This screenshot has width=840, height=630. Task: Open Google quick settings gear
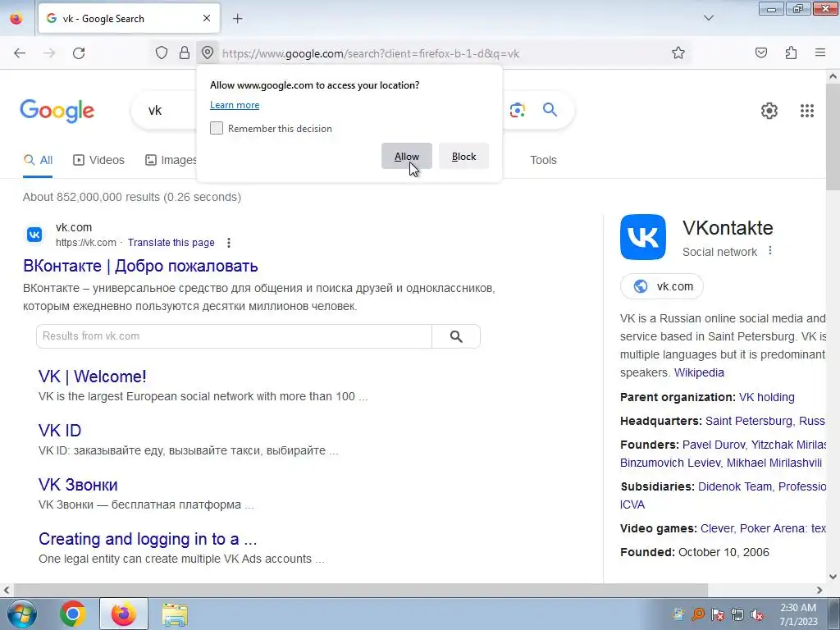769,111
